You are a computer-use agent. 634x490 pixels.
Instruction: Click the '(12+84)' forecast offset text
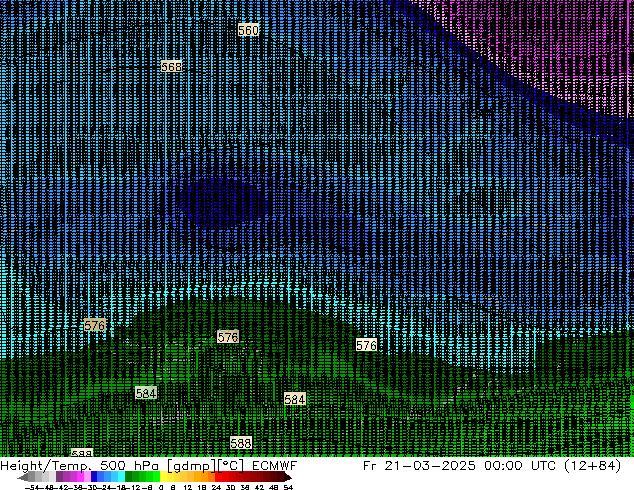point(593,466)
